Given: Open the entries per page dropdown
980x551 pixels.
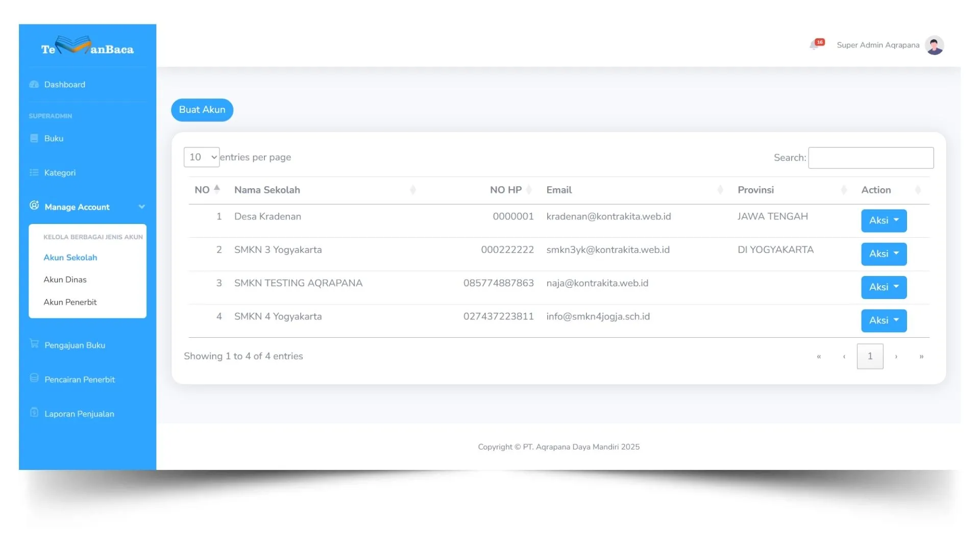Looking at the screenshot, I should click(x=202, y=157).
